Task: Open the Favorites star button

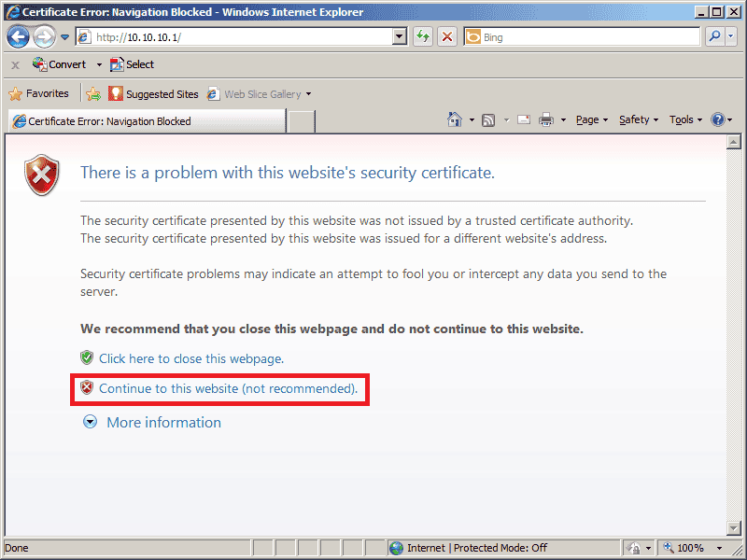Action: pos(38,94)
